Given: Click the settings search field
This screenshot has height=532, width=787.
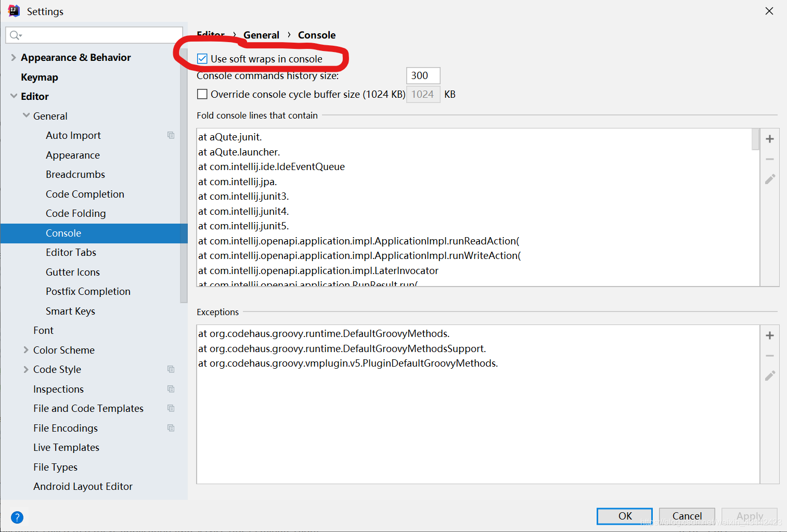Looking at the screenshot, I should [94, 35].
